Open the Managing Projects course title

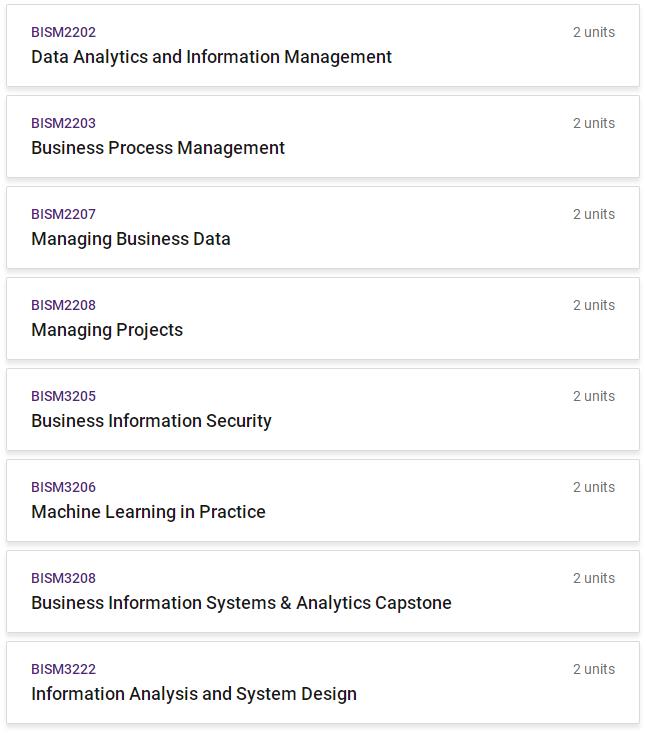107,330
